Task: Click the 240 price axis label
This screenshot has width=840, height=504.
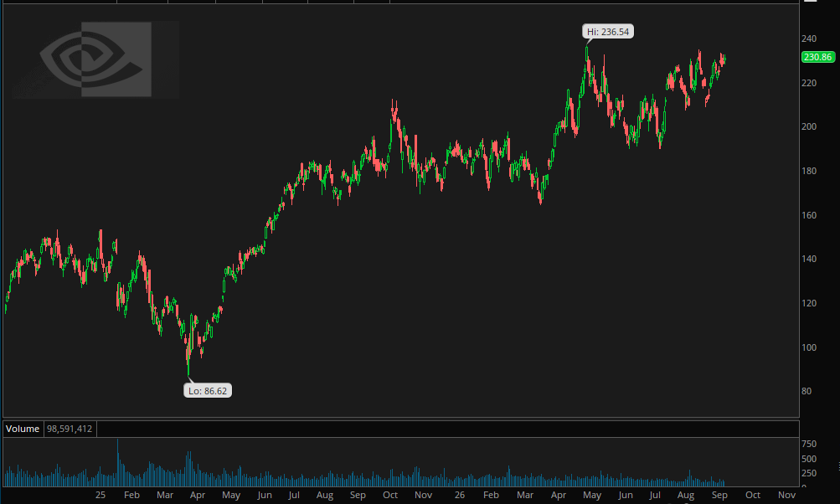Action: [x=809, y=39]
